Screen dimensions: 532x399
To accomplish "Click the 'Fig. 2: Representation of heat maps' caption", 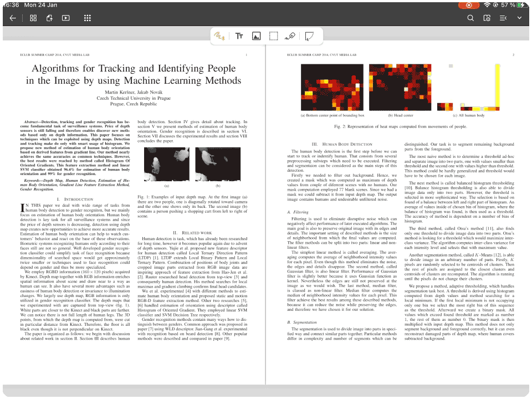I will tap(400, 126).
